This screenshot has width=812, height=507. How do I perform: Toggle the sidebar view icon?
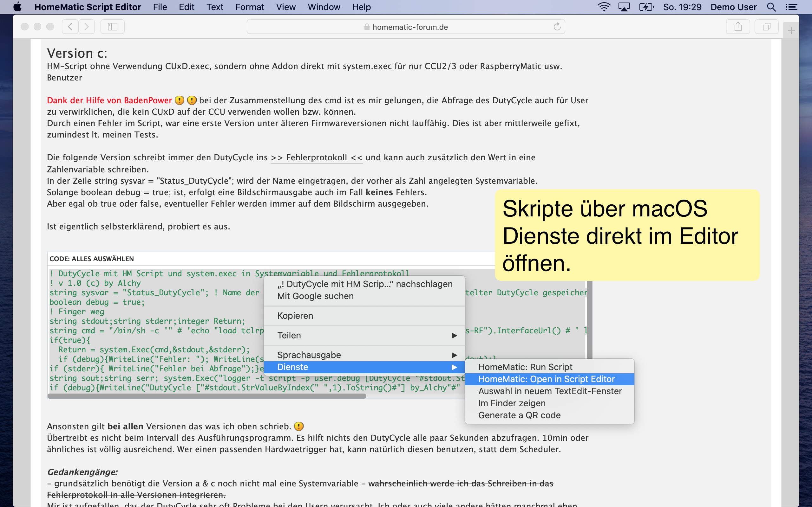tap(112, 27)
